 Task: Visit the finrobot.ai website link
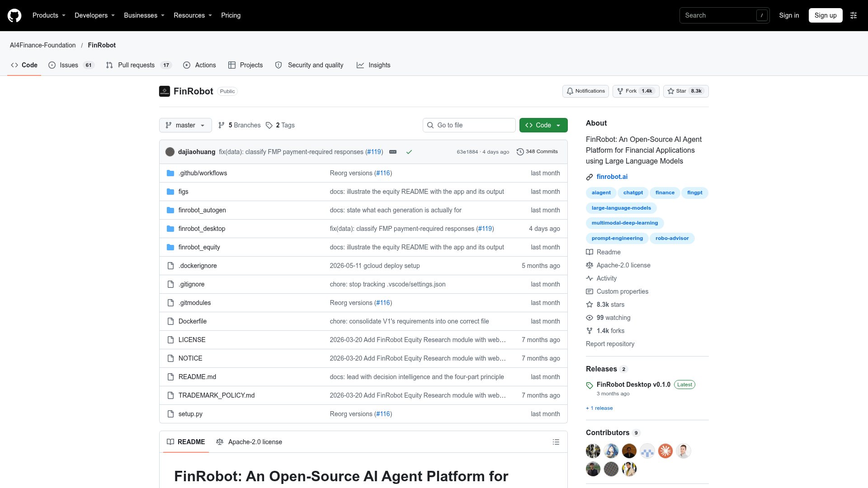pyautogui.click(x=612, y=177)
